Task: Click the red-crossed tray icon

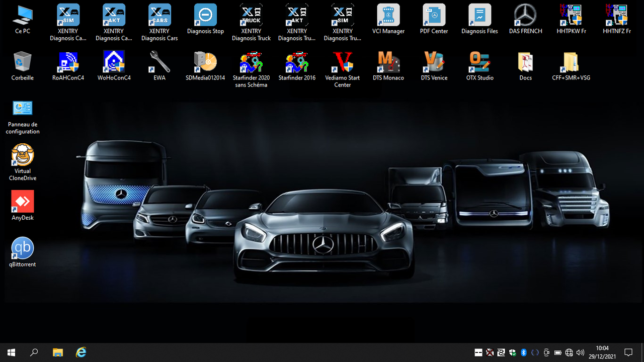Action: (x=490, y=352)
